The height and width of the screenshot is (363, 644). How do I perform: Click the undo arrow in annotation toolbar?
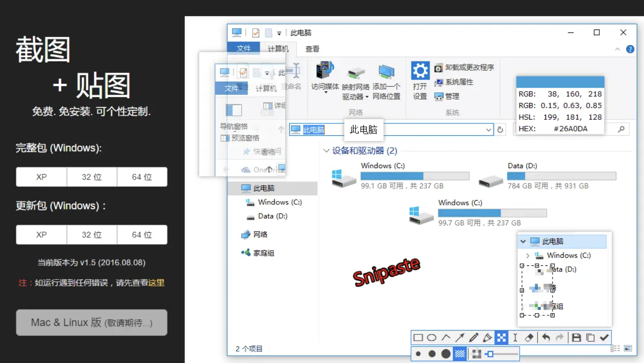coord(546,338)
